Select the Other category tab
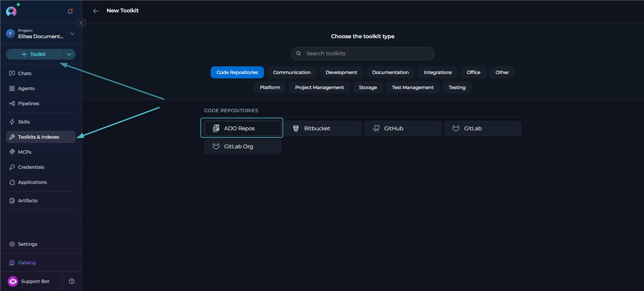The width and height of the screenshot is (644, 291). pos(502,72)
